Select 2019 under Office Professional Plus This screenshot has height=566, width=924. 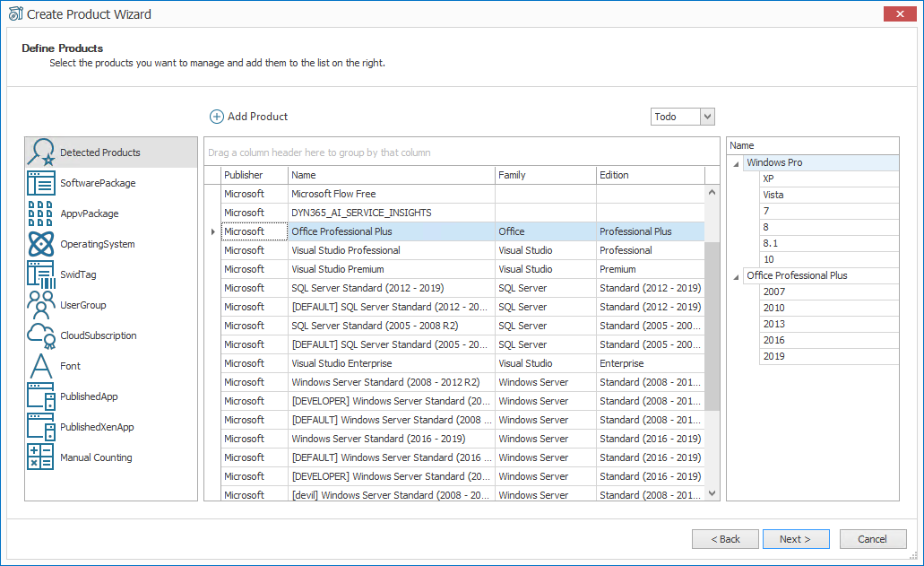(x=829, y=357)
